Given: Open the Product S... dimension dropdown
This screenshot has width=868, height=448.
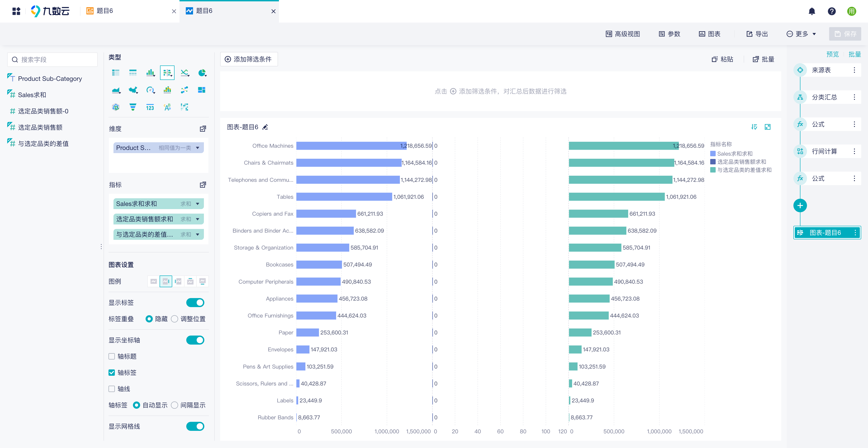Looking at the screenshot, I should [x=198, y=148].
